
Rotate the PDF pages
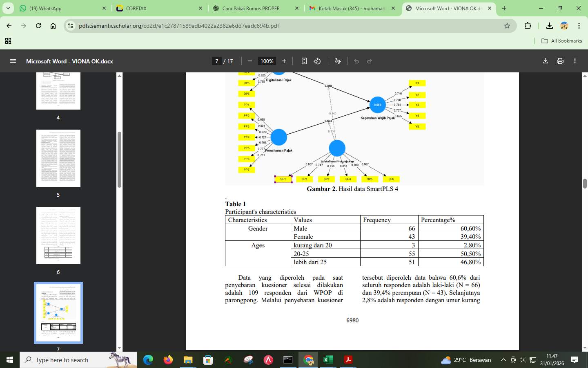318,61
